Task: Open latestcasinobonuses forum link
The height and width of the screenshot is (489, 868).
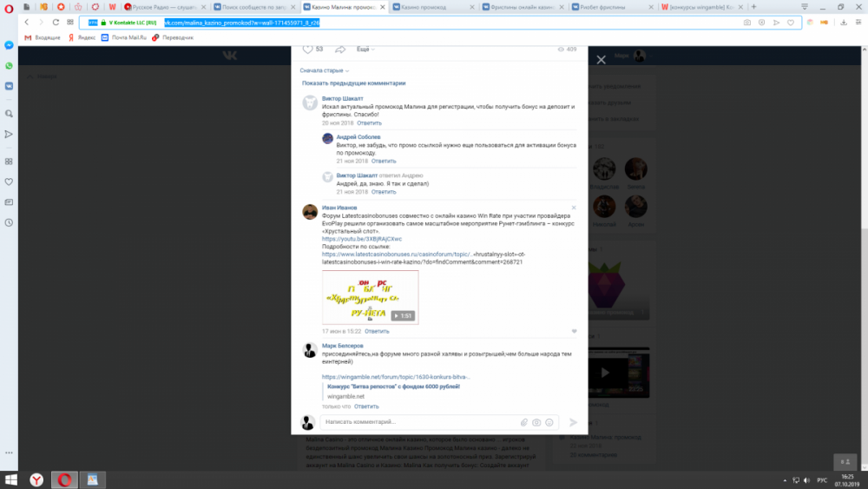Action: click(x=424, y=258)
